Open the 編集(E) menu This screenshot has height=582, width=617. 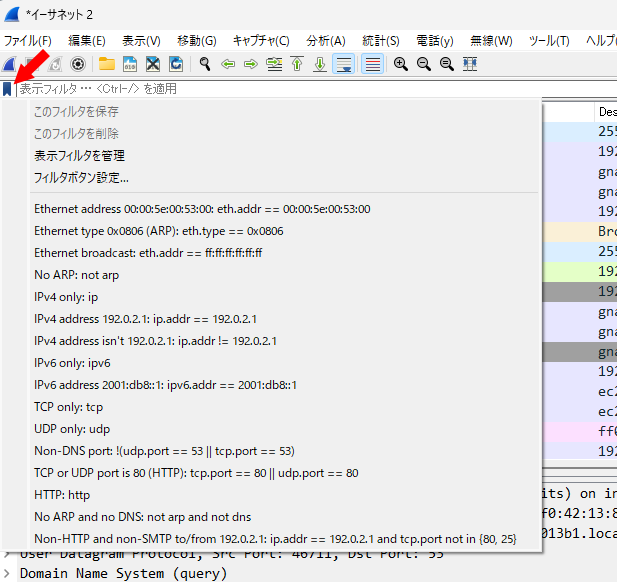[87, 41]
